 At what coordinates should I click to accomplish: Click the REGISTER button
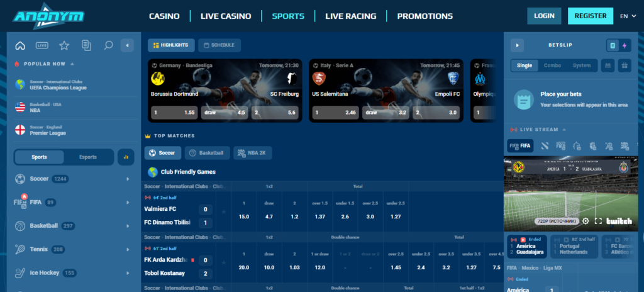[x=591, y=16]
